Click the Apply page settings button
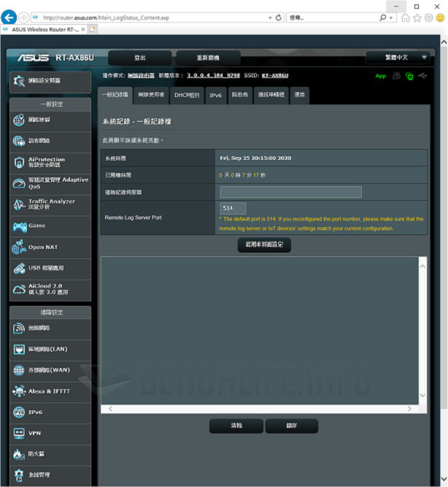This screenshot has width=448, height=487. (264, 245)
